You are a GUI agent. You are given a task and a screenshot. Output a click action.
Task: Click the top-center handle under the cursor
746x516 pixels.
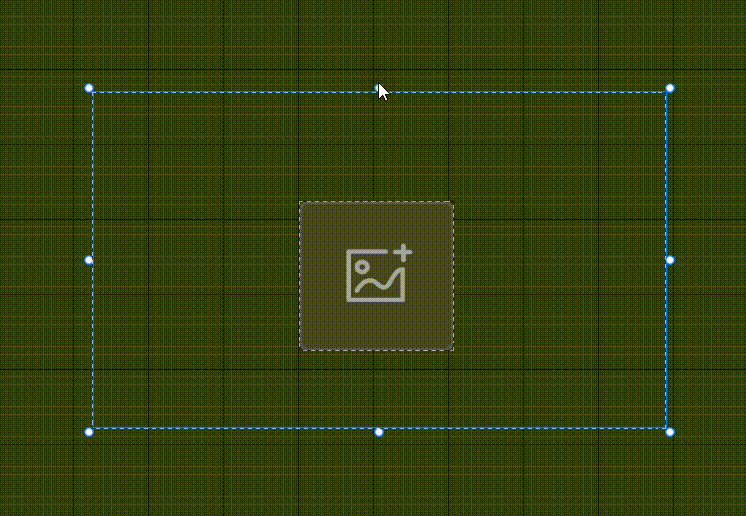(x=378, y=88)
